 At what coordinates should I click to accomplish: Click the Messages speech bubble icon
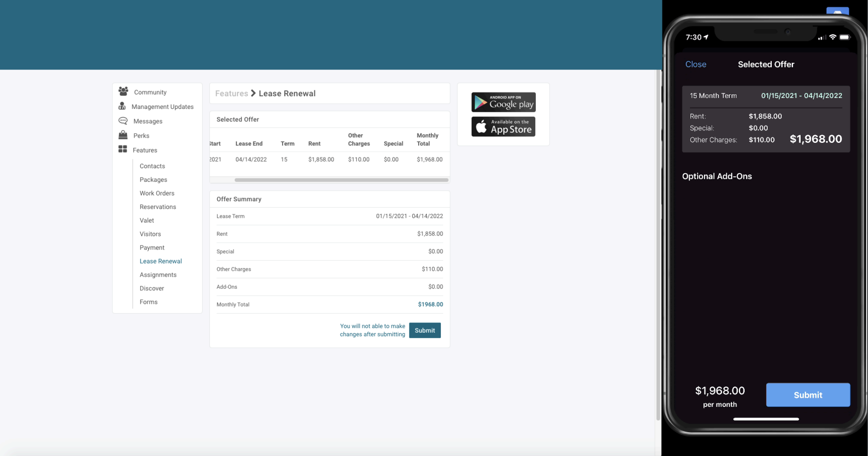[x=123, y=121]
